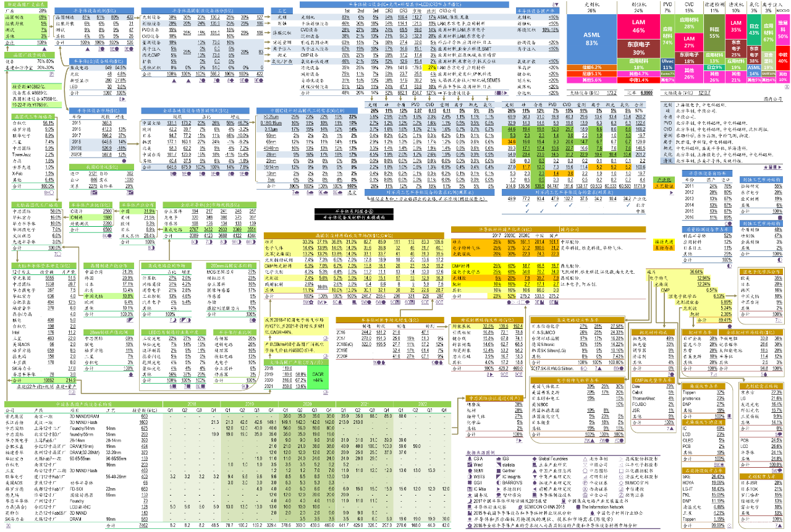This screenshot has height=532, width=791.
Task: Click the 日本TOK 21% row
Action: (761, 489)
